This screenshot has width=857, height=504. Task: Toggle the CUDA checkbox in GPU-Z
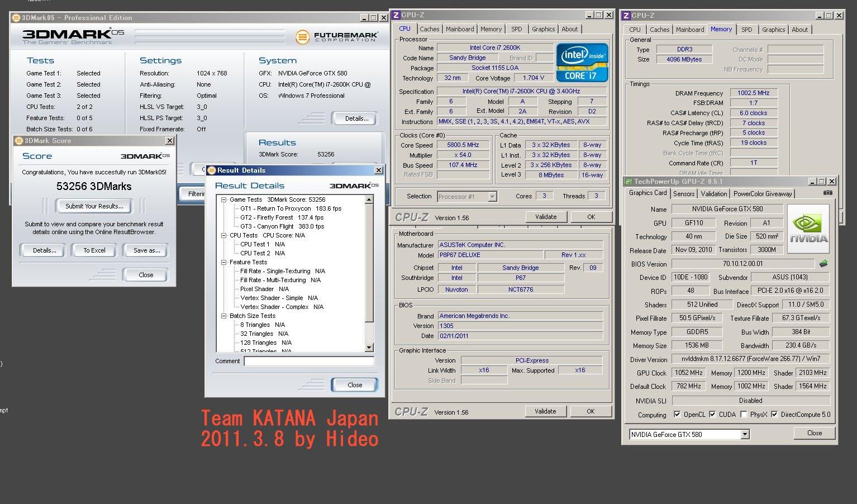712,415
